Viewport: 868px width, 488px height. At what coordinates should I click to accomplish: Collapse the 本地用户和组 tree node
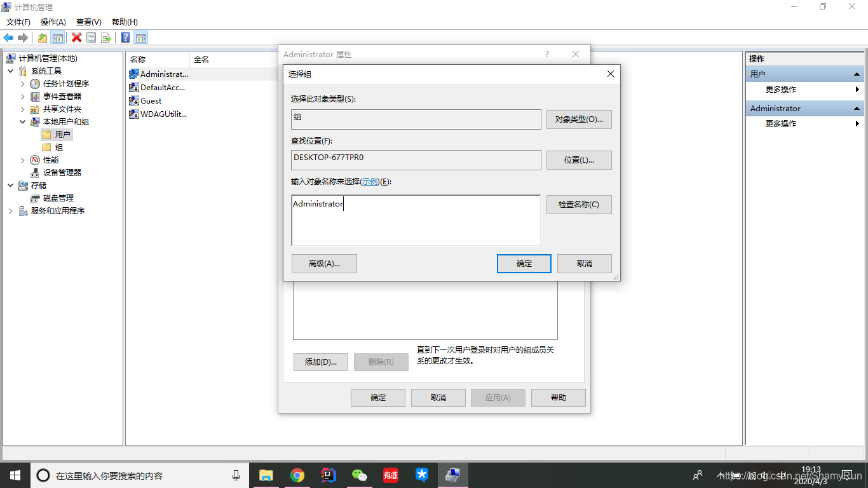(23, 121)
